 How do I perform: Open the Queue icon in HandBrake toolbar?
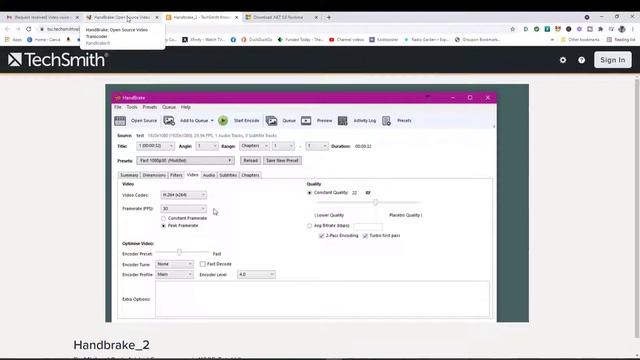271,121
